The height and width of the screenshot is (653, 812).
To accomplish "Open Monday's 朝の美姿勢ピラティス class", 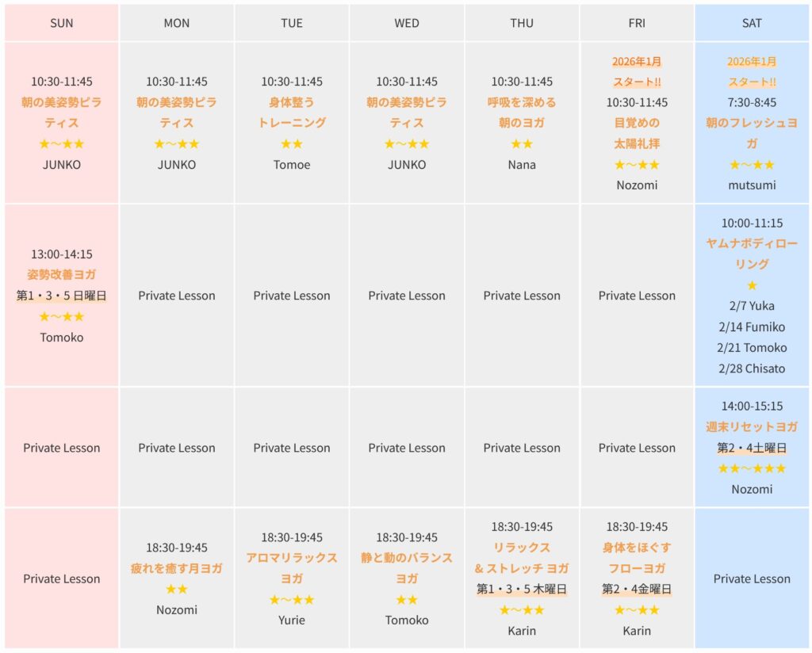I will 177,113.
